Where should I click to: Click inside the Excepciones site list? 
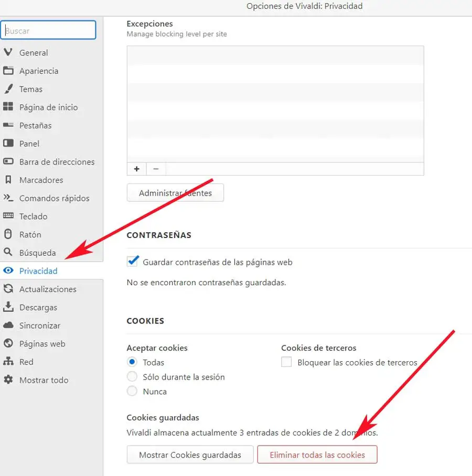[275, 104]
